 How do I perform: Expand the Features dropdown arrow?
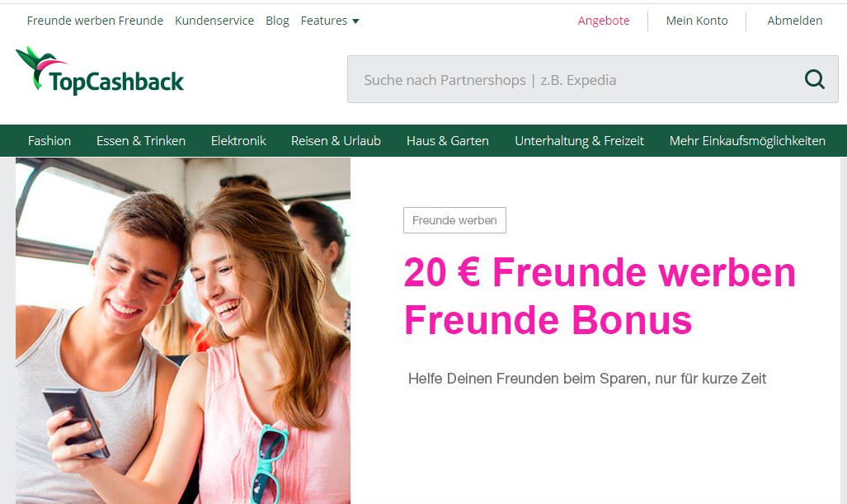coord(355,21)
